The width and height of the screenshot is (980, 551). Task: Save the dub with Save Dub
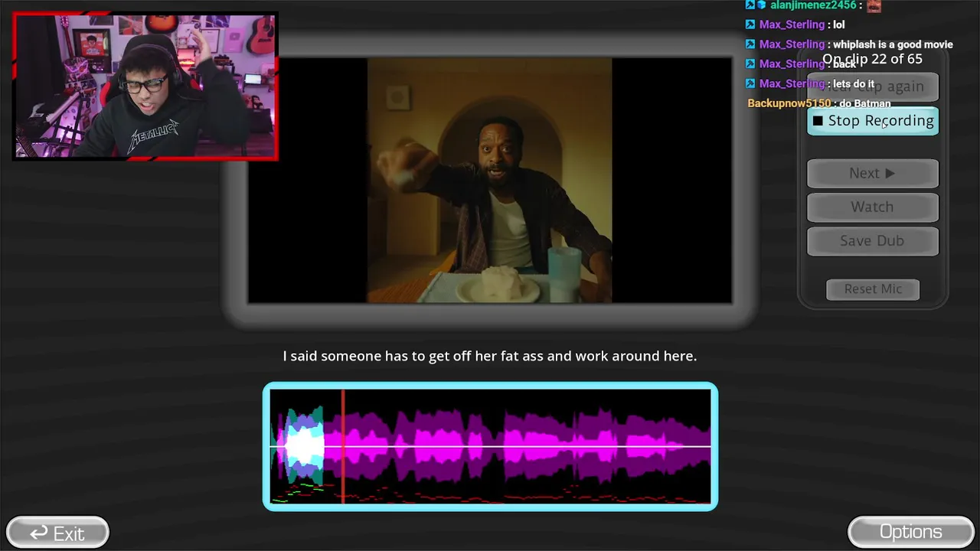[x=873, y=240]
